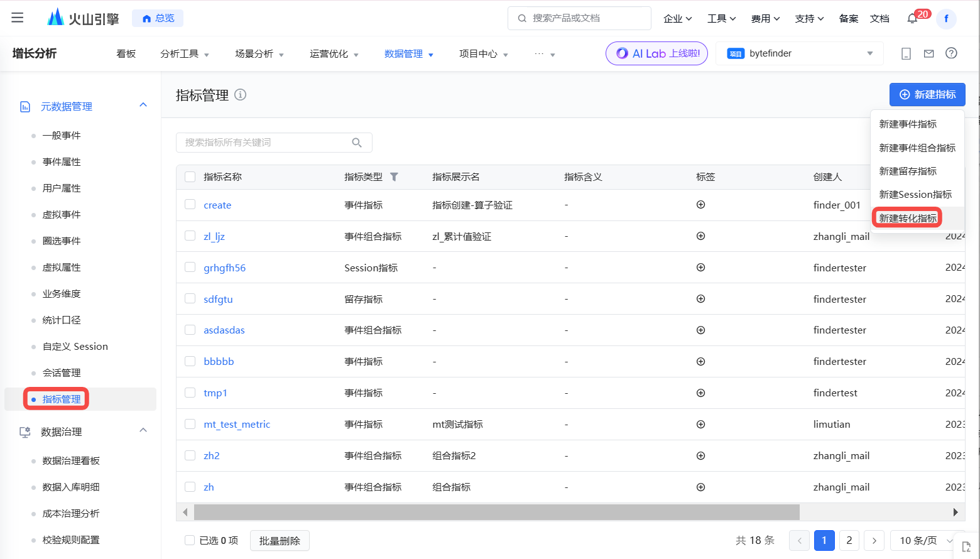The height and width of the screenshot is (559, 980).
Task: Focus the 搜索产品或文档 search box
Action: [x=579, y=18]
